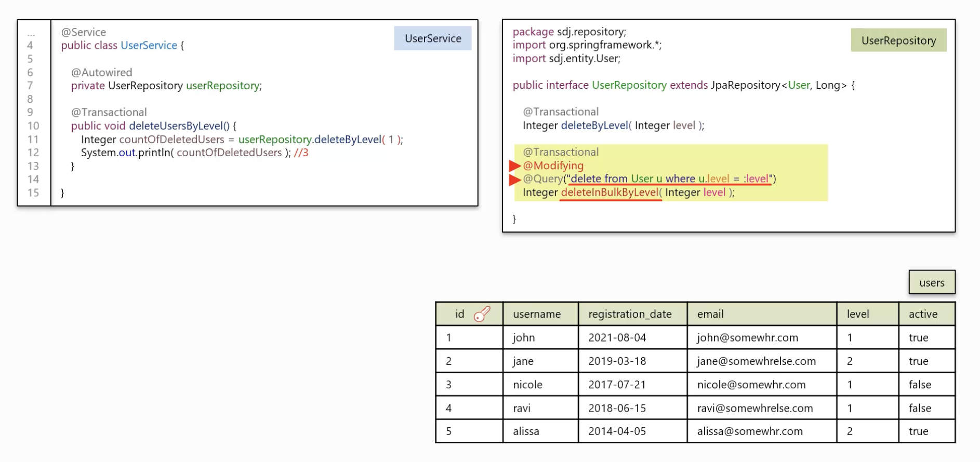The height and width of the screenshot is (462, 980).
Task: Click the red @Modifying annotation
Action: click(553, 166)
